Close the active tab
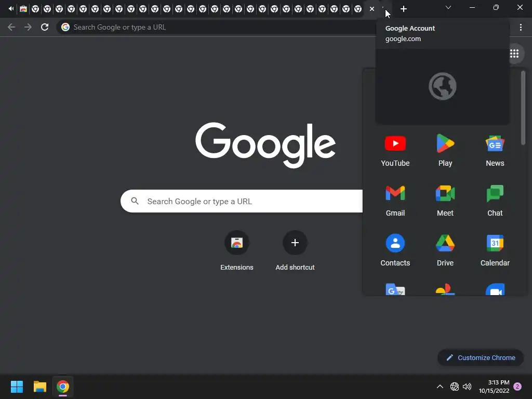 pos(372,9)
